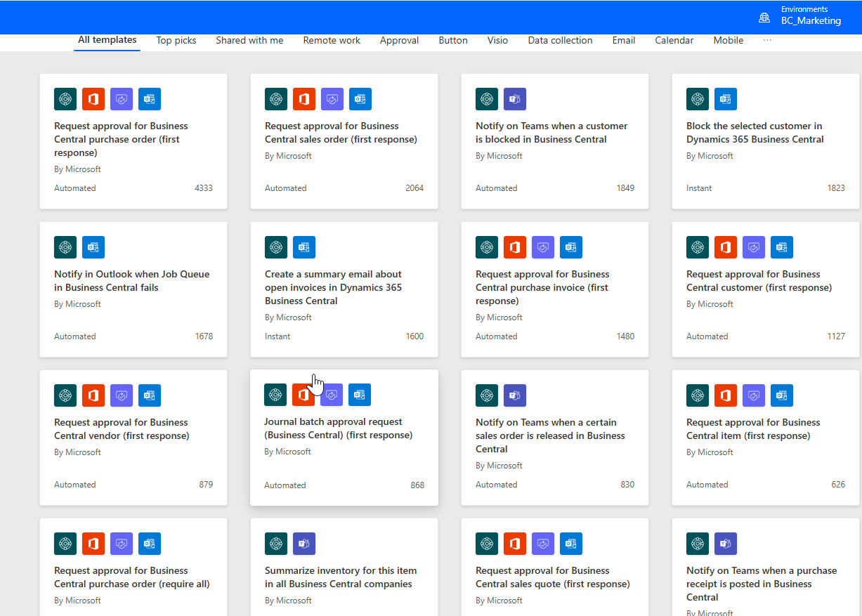Click Business Central icon on purchase order card
Screen dimensions: 862x616
(65, 99)
